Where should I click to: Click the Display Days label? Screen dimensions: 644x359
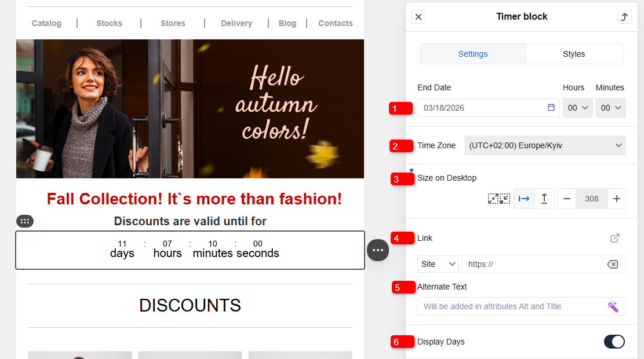(x=441, y=342)
